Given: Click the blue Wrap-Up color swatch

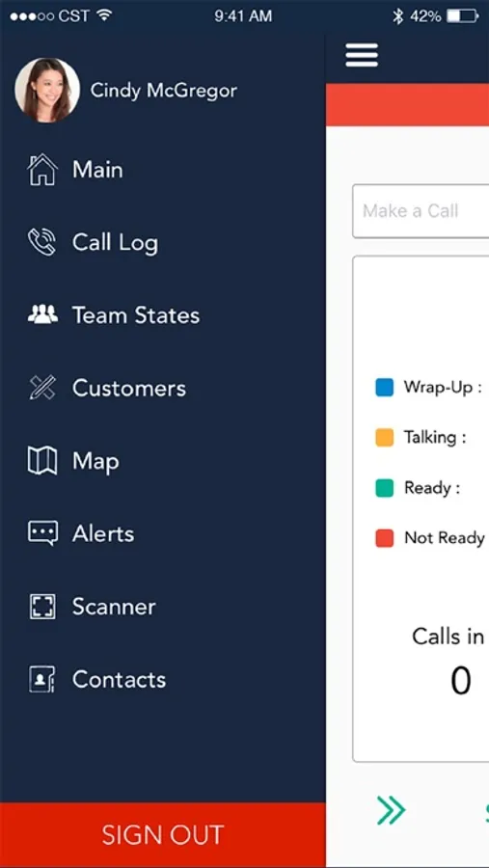Looking at the screenshot, I should (384, 388).
